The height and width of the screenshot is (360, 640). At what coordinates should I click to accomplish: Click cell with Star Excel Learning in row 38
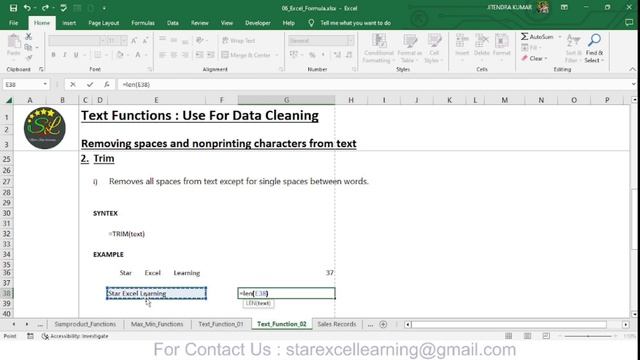coord(156,293)
